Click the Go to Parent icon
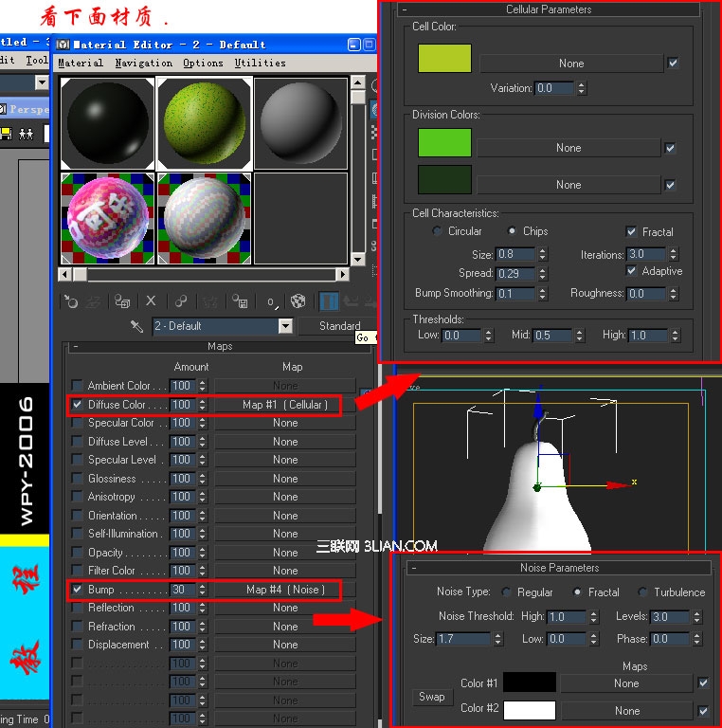 (351, 301)
